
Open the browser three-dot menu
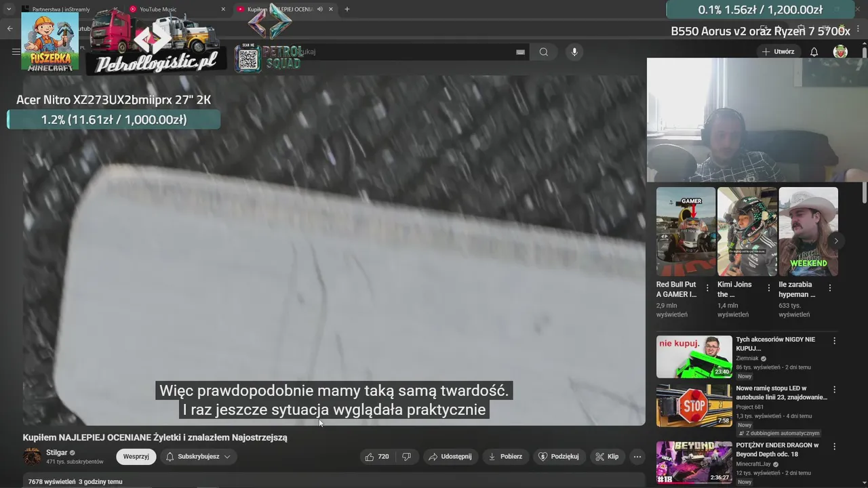857,28
